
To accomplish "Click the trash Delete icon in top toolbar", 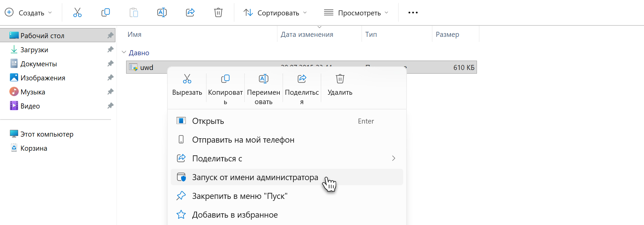I will pyautogui.click(x=218, y=13).
